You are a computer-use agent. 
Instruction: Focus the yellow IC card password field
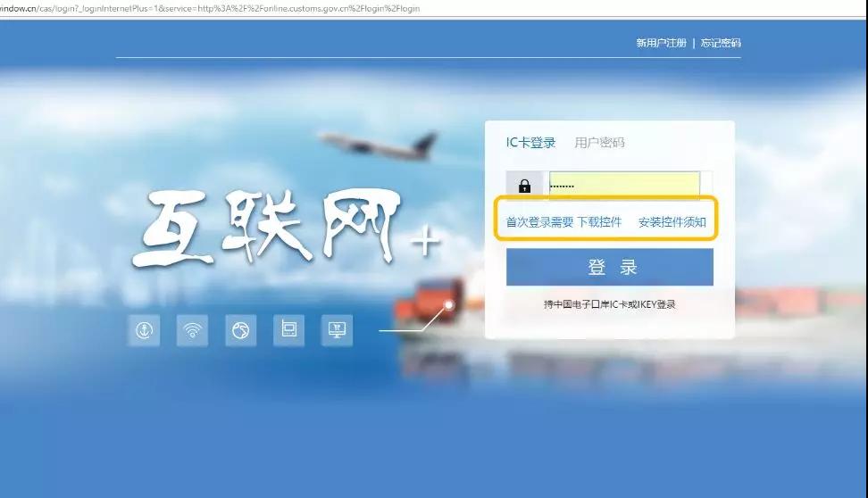tap(623, 186)
